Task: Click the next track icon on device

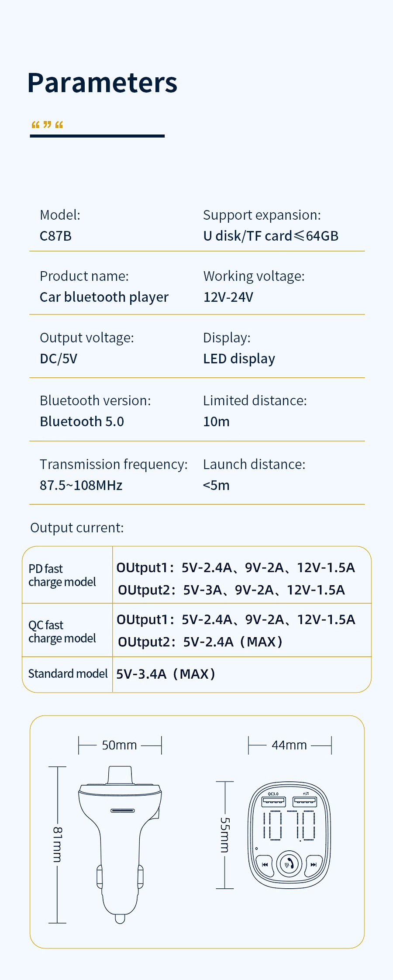Action: (314, 864)
